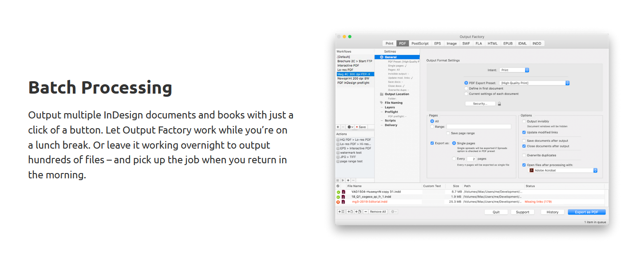Image resolution: width=644 pixels, height=256 pixels.
Task: Delete the action using the minus button
Action: click(x=353, y=180)
